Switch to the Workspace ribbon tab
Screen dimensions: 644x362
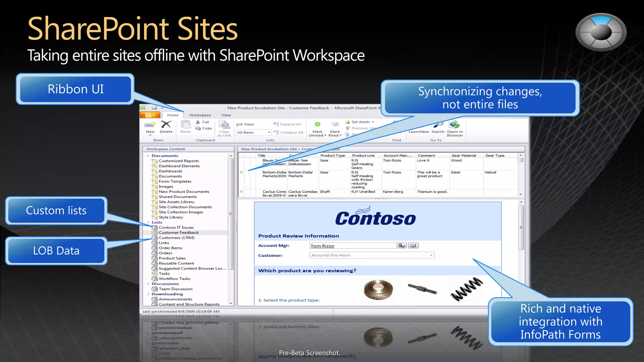(200, 115)
